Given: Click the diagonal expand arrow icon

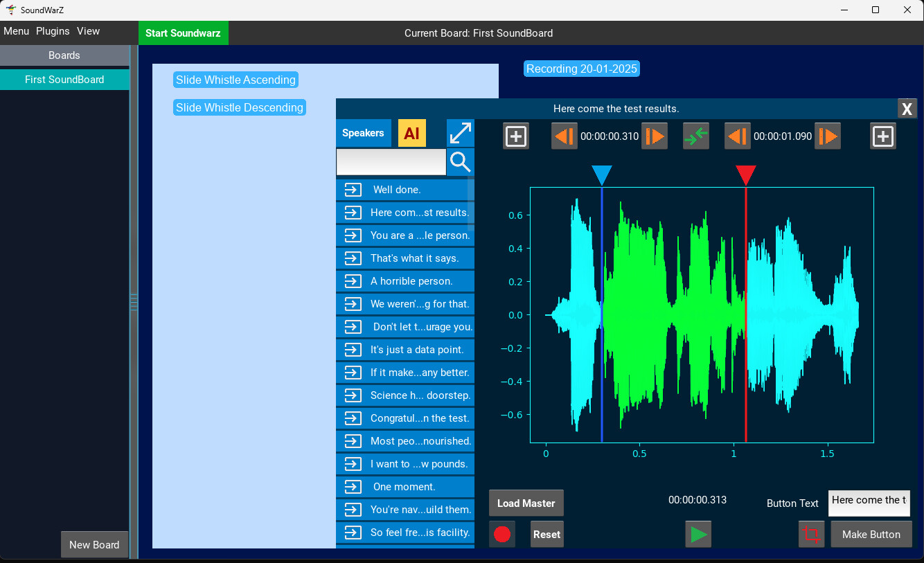Looking at the screenshot, I should (x=460, y=132).
